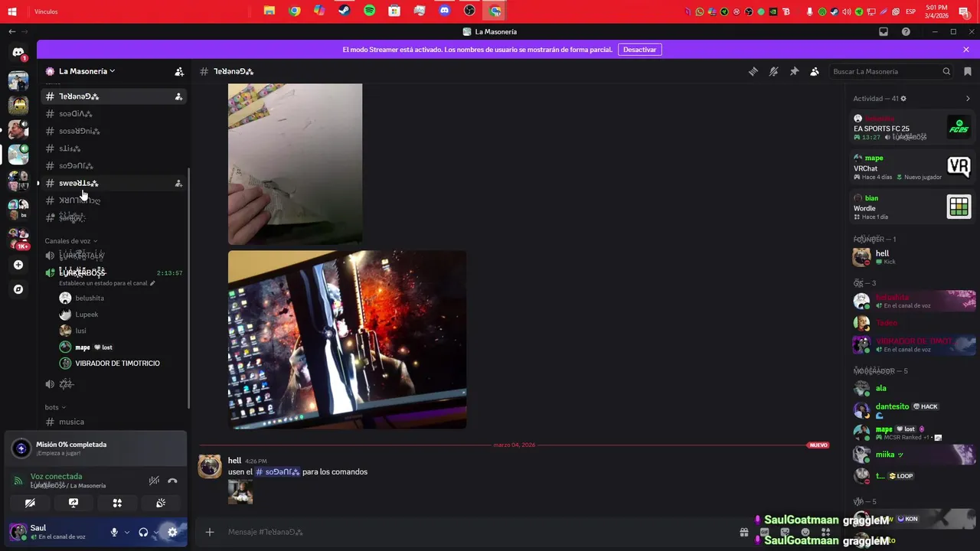Viewport: 980px width, 551px height.
Task: Click the Add a Server plus icon
Action: tap(18, 265)
